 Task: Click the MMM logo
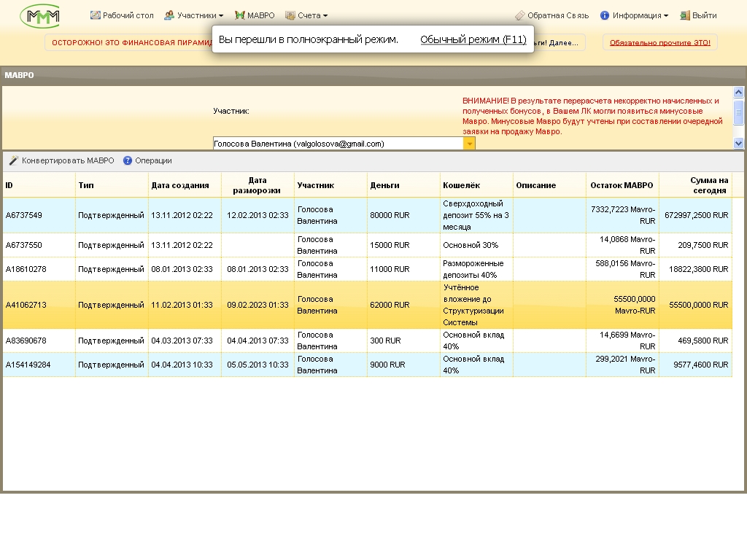40,16
